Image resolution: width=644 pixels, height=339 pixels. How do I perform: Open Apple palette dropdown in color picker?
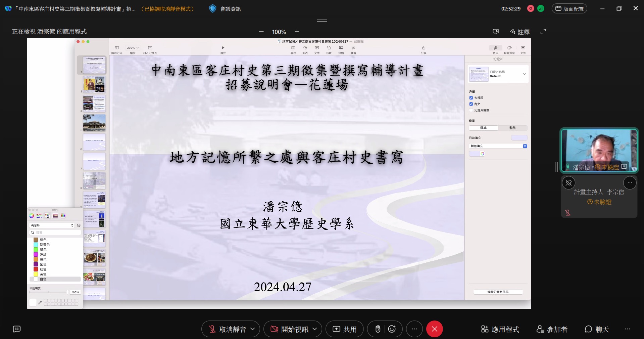click(52, 225)
